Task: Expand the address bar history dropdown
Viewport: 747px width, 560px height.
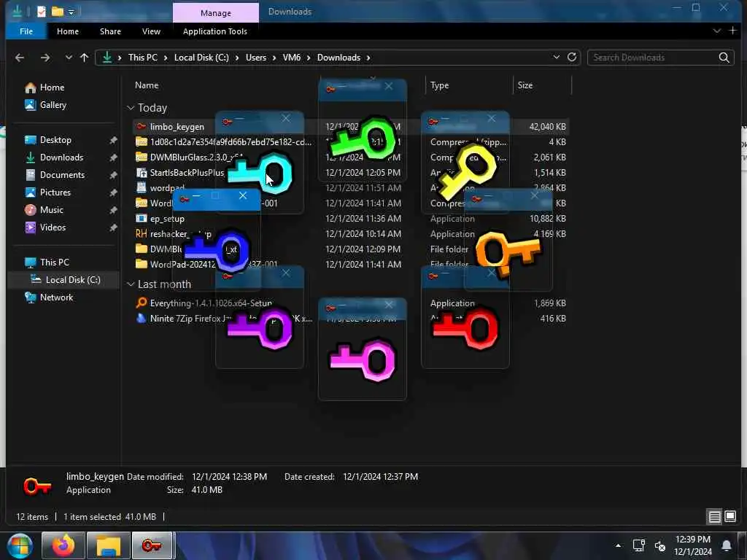Action: pyautogui.click(x=556, y=57)
